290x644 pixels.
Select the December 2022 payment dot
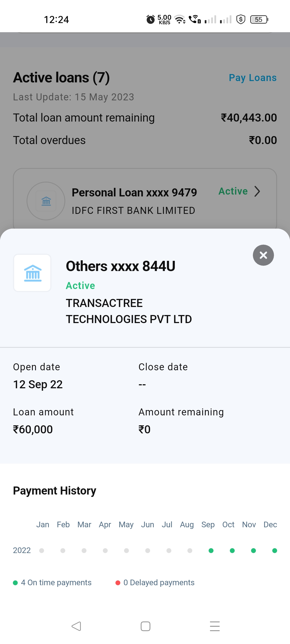pyautogui.click(x=274, y=551)
